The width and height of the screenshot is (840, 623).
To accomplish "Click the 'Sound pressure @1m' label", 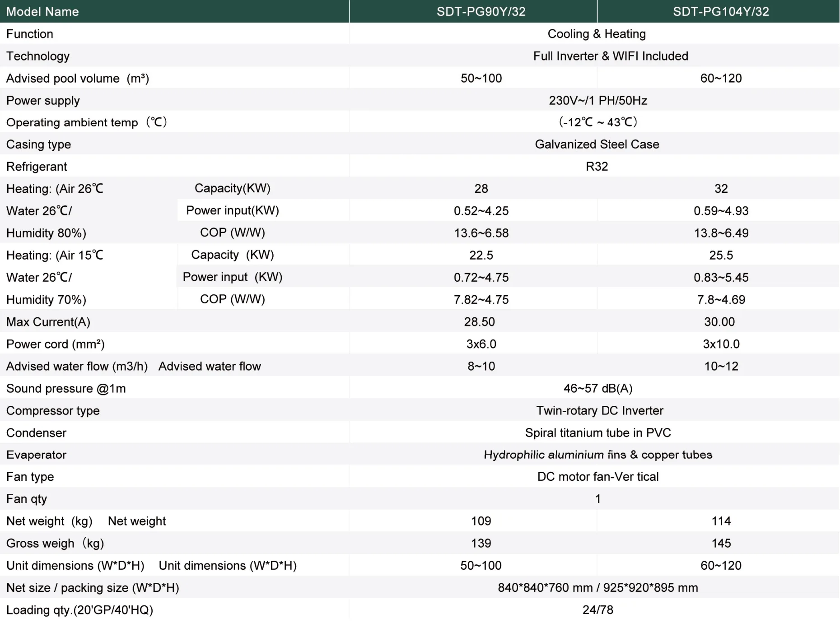I will (66, 388).
